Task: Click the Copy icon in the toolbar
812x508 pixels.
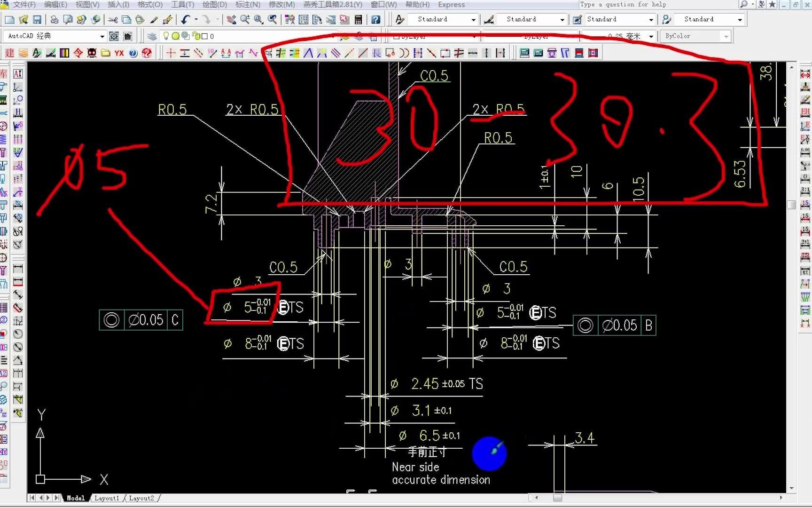Action: click(126, 19)
